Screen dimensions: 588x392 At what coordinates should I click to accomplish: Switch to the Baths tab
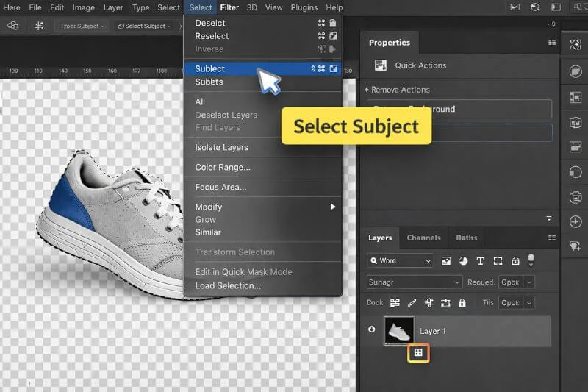point(467,238)
